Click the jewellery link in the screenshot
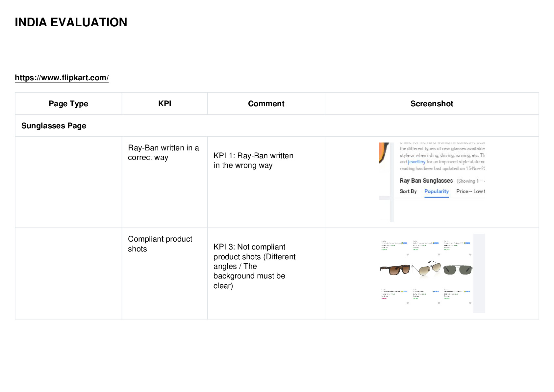Viewport: 554px width, 392px height. pos(416,162)
